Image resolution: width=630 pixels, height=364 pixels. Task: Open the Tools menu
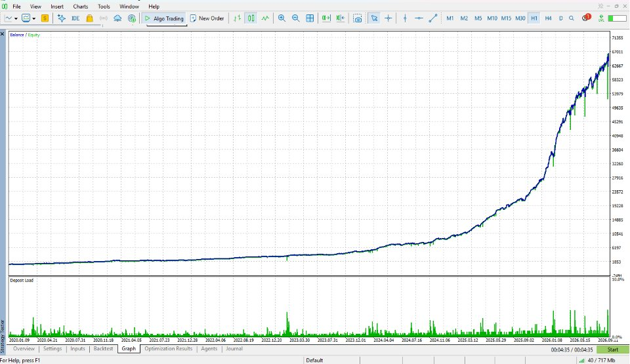pyautogui.click(x=104, y=7)
